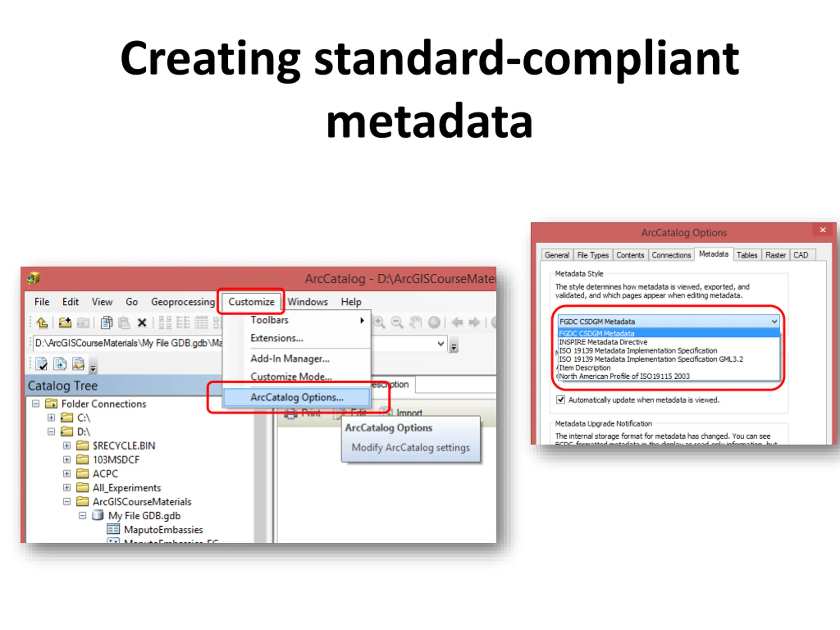Choose Extensions... from Customize menu
This screenshot has width=840, height=630.
click(297, 338)
